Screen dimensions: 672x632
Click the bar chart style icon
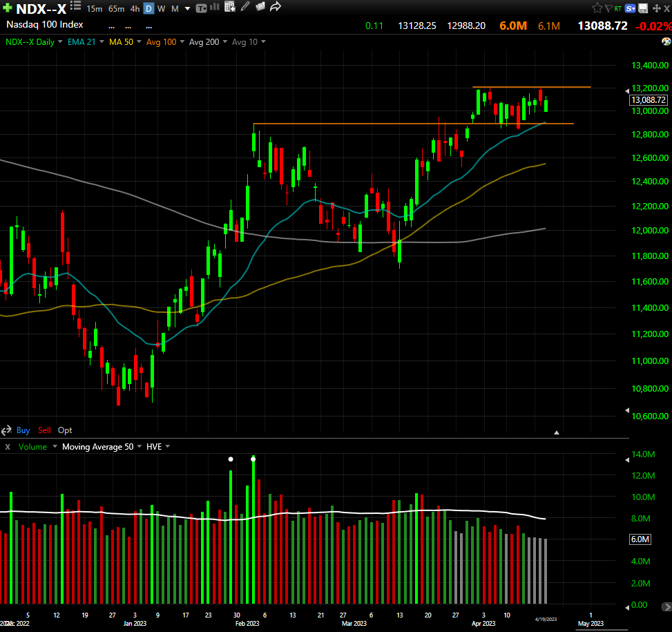[215, 7]
